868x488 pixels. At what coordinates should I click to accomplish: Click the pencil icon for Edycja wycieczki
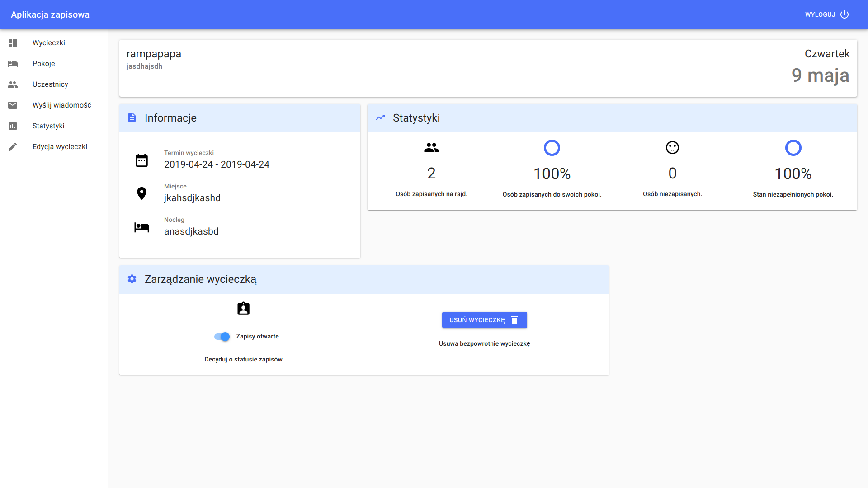pyautogui.click(x=13, y=147)
